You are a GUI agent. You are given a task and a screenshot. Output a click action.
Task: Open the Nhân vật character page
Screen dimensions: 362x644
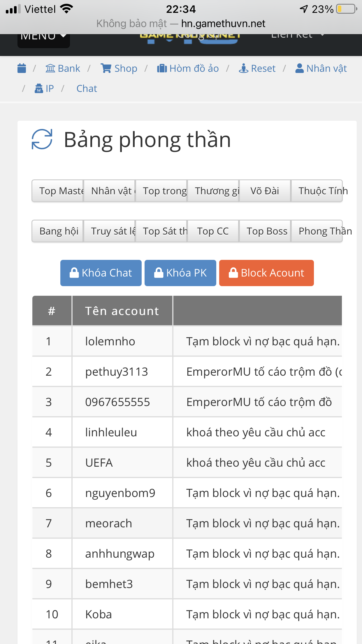(321, 68)
